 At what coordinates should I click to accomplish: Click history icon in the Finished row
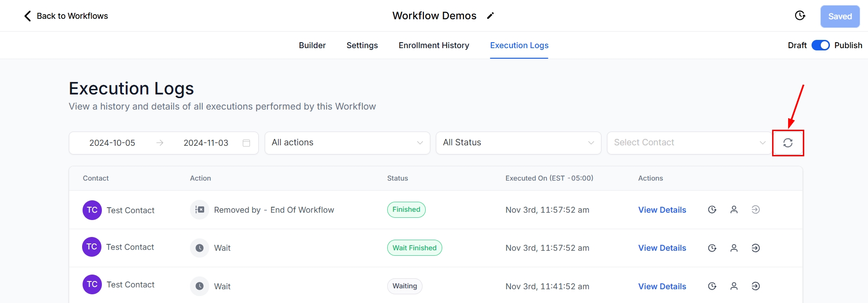[712, 210]
